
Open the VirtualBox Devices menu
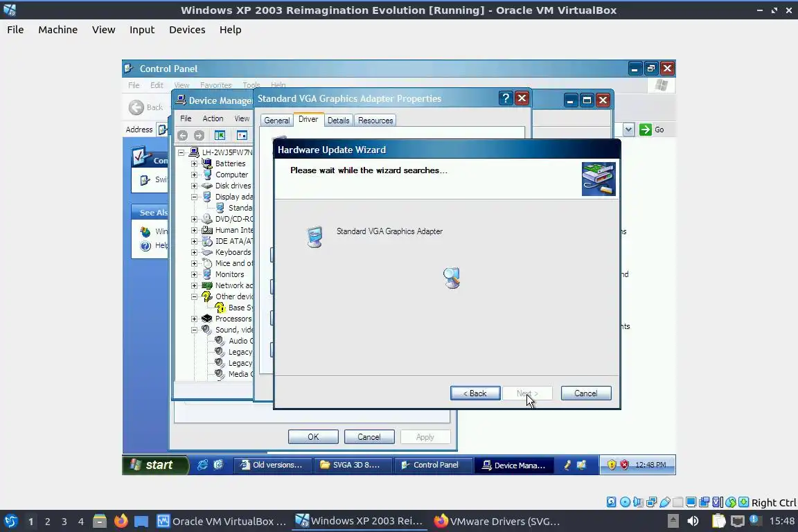pyautogui.click(x=187, y=30)
